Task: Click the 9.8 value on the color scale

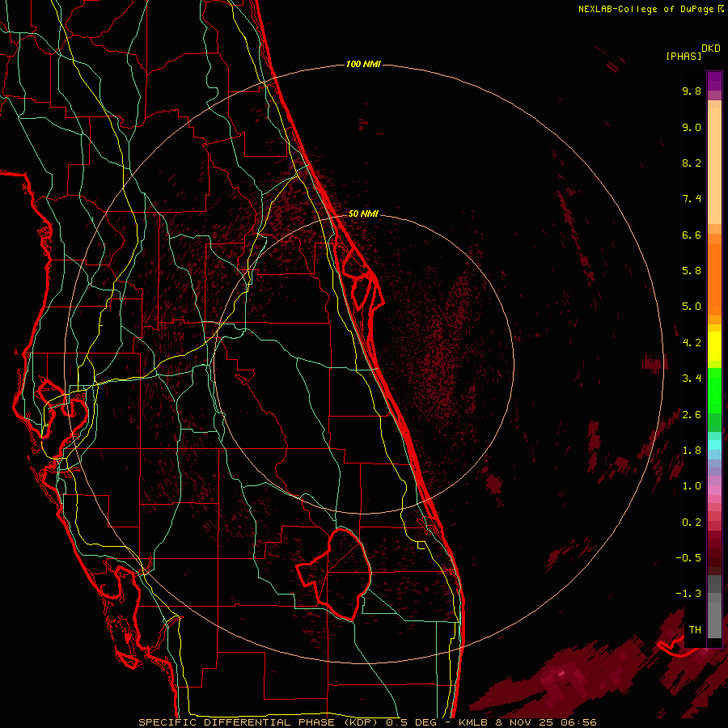Action: [692, 91]
